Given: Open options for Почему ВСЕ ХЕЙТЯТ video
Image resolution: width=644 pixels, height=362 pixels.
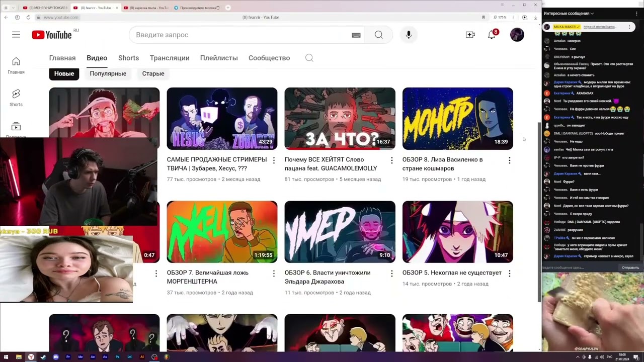Looking at the screenshot, I should coord(391,160).
